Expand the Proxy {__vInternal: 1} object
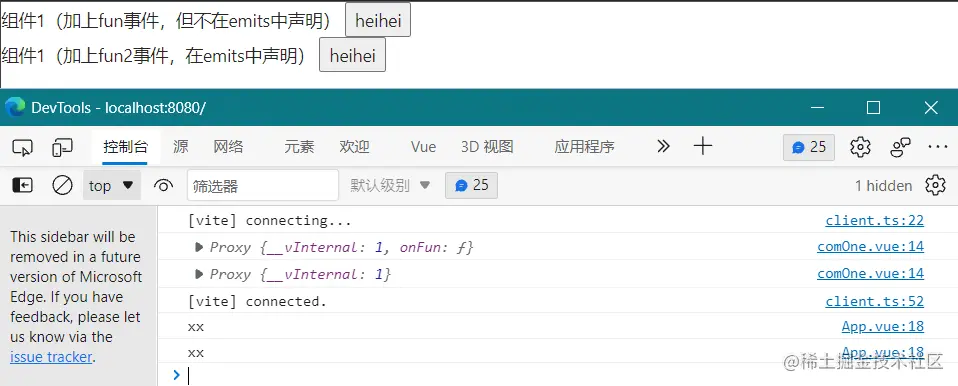 (x=199, y=274)
